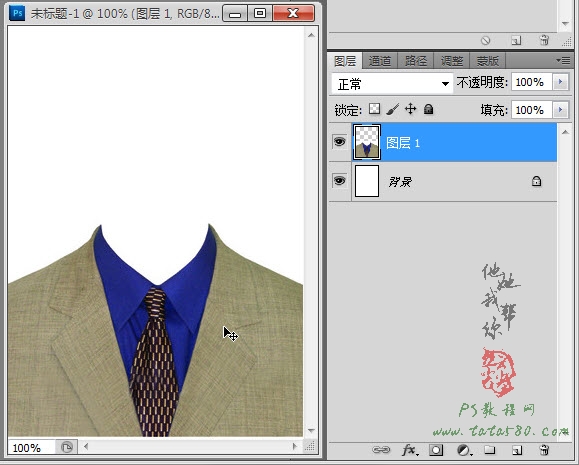Click the link layers icon at the panel bottom
579x465 pixels.
[381, 449]
